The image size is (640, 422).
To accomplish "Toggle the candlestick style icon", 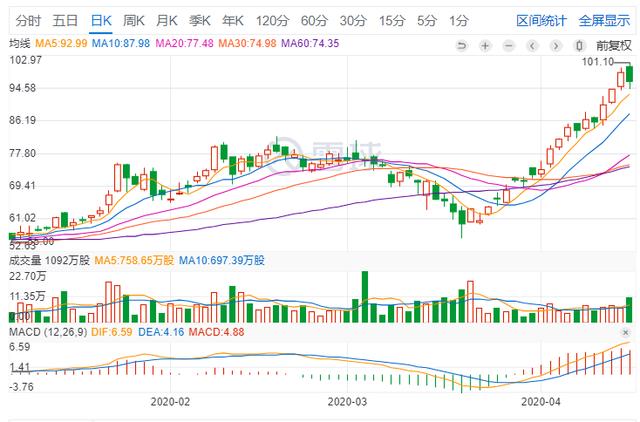I will click(x=579, y=45).
